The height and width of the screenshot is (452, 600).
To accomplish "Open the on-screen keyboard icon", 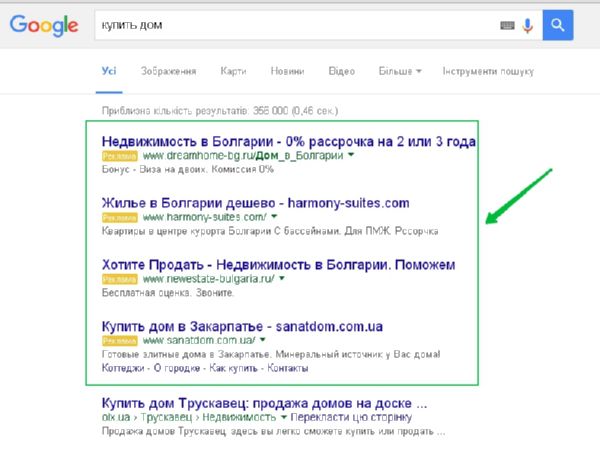I will [x=507, y=26].
